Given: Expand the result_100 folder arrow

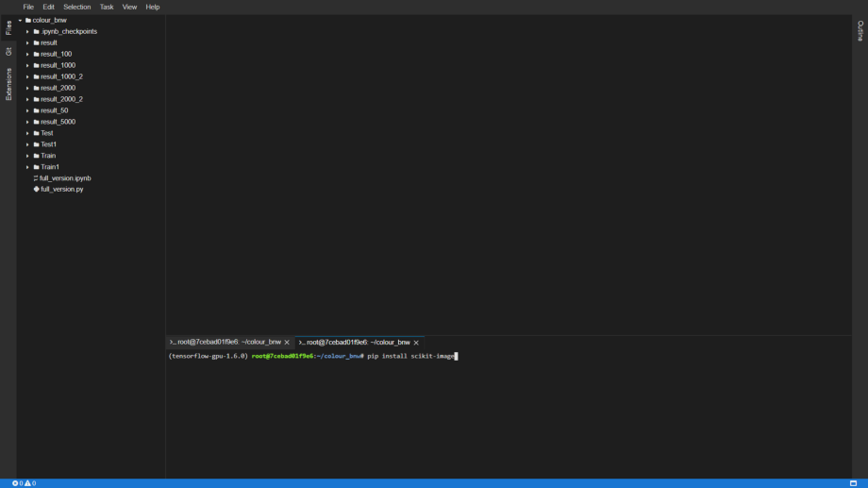Looking at the screenshot, I should (x=27, y=55).
